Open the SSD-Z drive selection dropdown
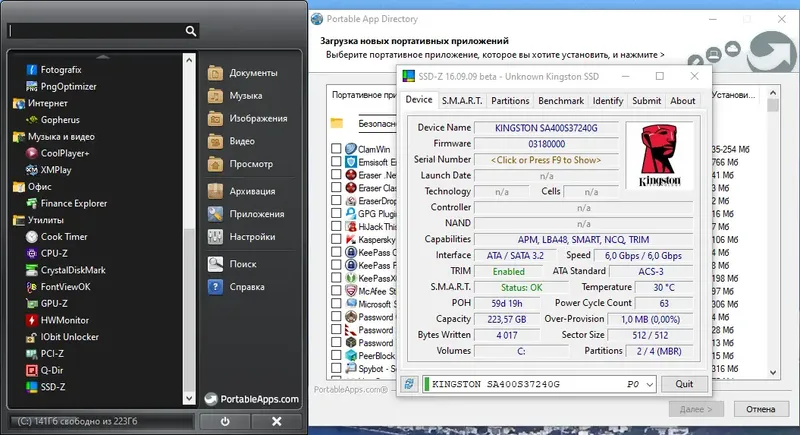 (x=649, y=385)
